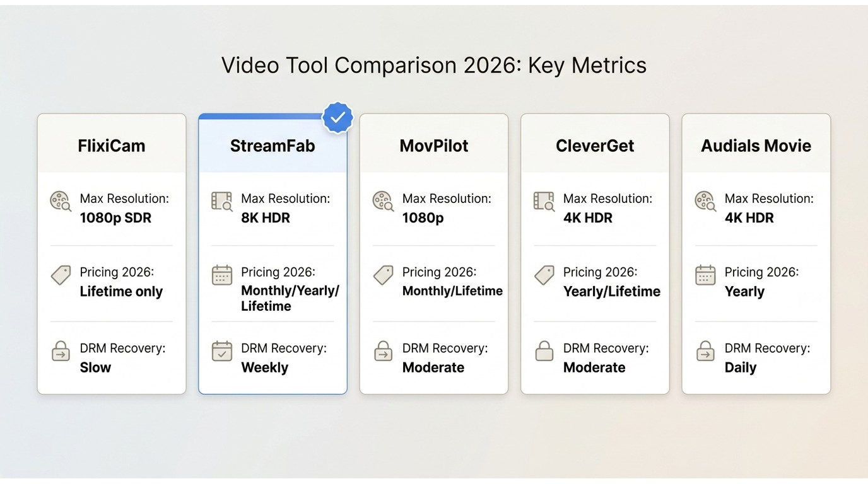Click the Audials Movie pricing calendar icon

tap(705, 275)
